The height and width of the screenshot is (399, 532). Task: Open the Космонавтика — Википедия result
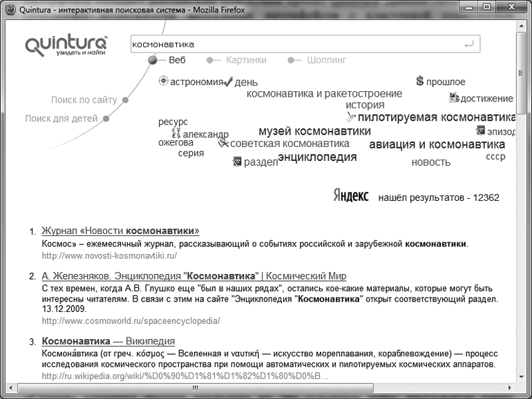click(x=108, y=341)
